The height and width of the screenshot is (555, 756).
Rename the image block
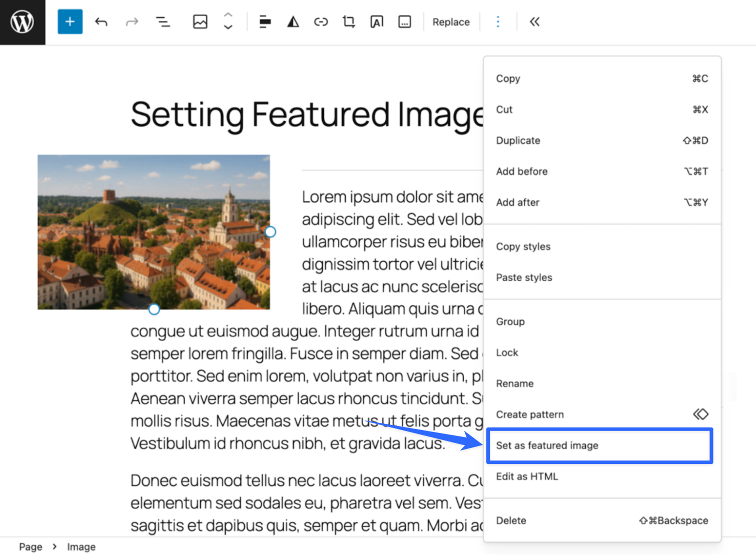602,383
